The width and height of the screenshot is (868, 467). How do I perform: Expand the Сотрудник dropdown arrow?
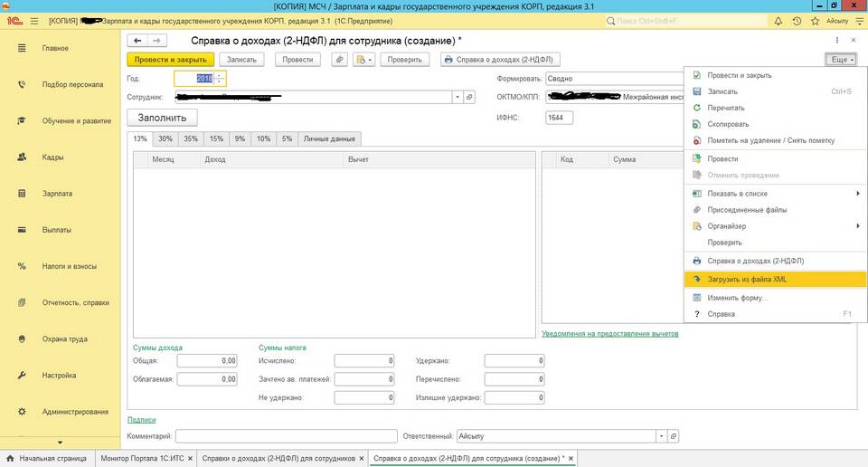coord(458,97)
